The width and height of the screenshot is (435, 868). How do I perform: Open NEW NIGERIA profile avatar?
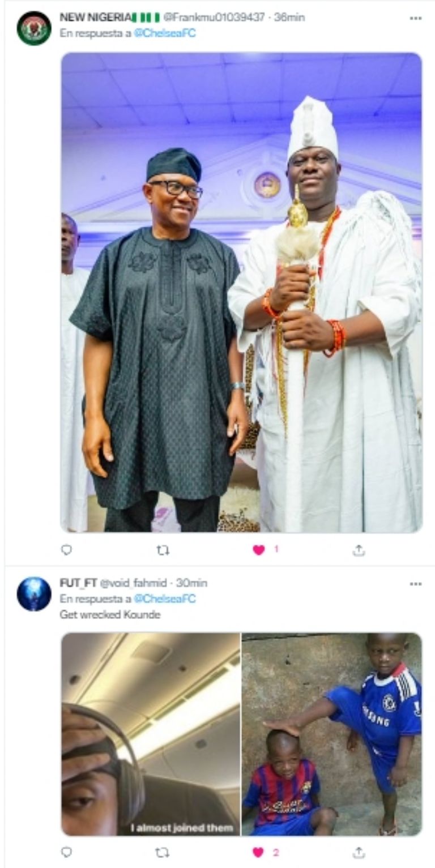(x=34, y=28)
